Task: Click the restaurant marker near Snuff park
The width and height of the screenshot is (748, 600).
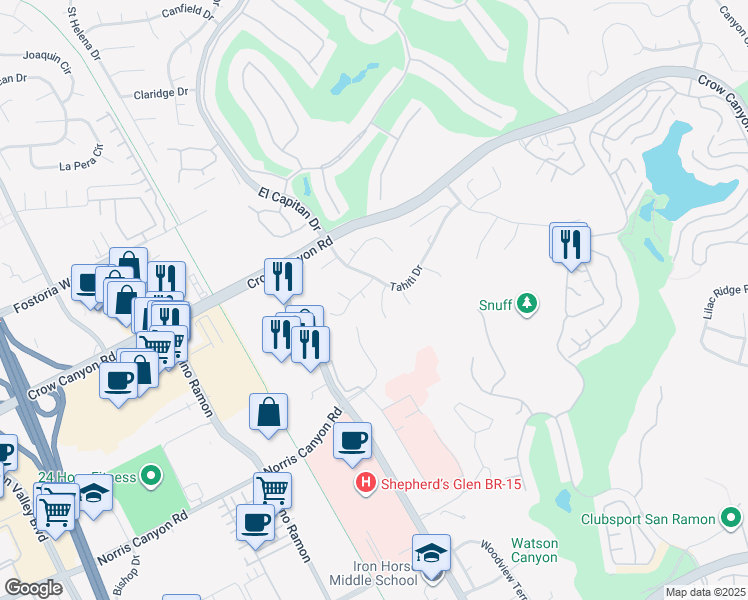Action: [571, 245]
